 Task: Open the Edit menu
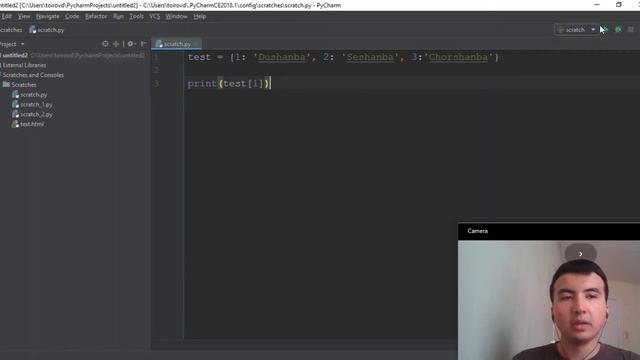click(x=6, y=16)
